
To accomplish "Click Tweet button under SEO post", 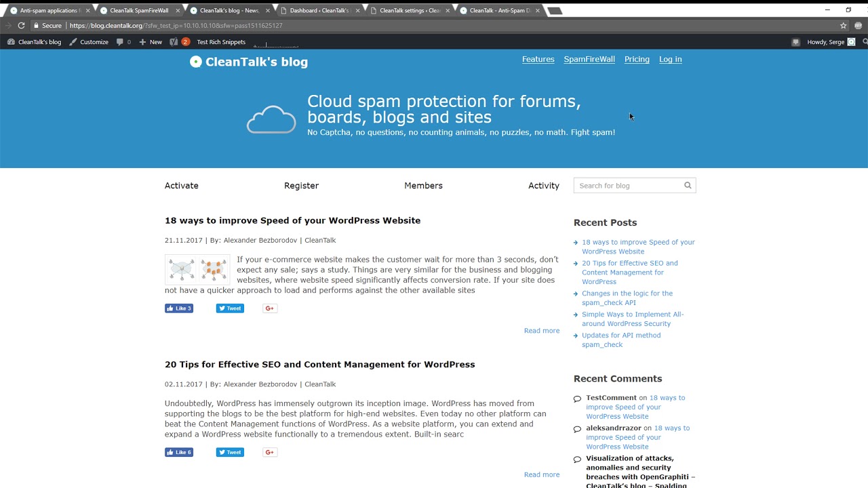I will click(x=230, y=452).
